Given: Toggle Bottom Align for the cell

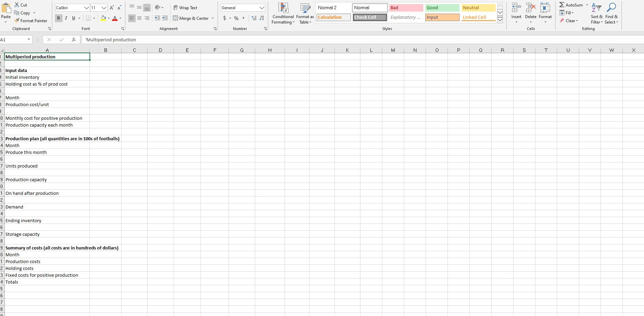Looking at the screenshot, I should pos(147,8).
